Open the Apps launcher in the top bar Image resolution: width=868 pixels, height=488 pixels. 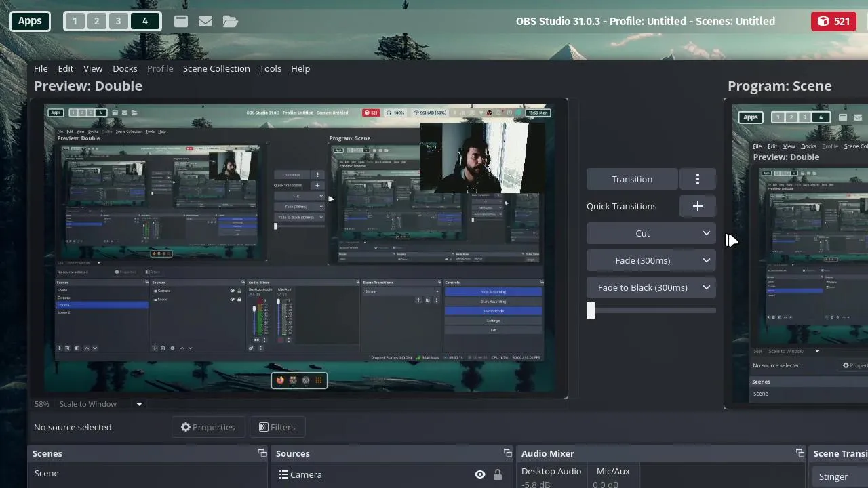pyautogui.click(x=30, y=21)
